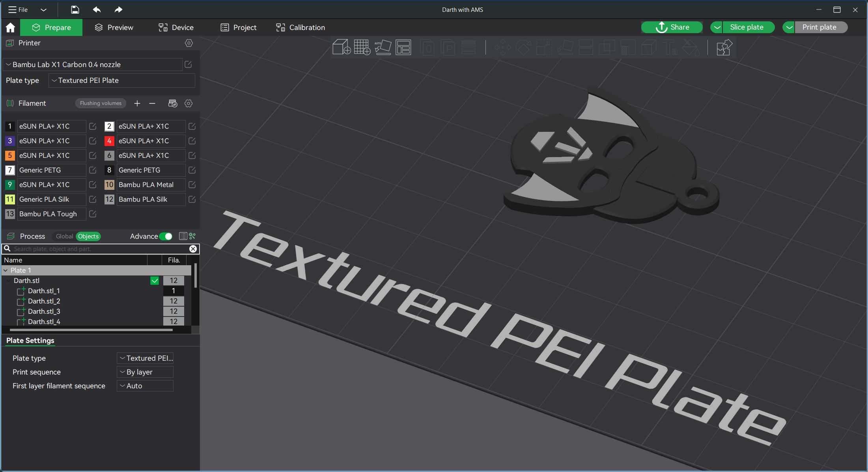The height and width of the screenshot is (472, 868).
Task: Open First layer filament sequence dropdown
Action: pyautogui.click(x=145, y=386)
